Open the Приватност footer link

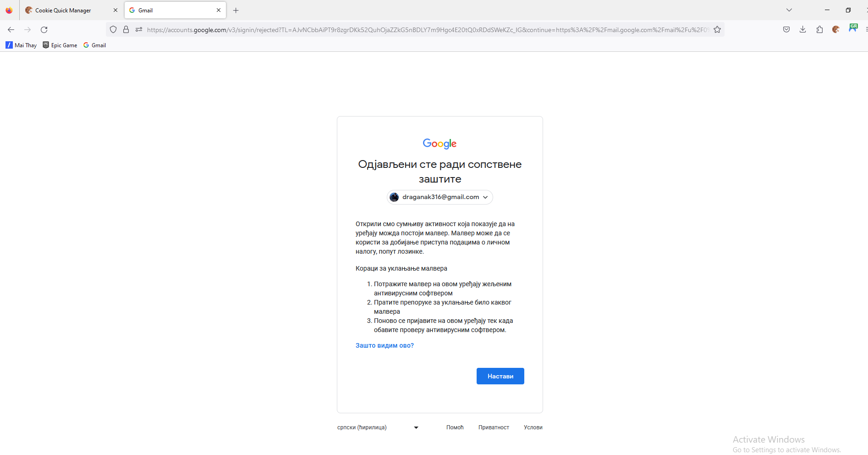pos(494,427)
